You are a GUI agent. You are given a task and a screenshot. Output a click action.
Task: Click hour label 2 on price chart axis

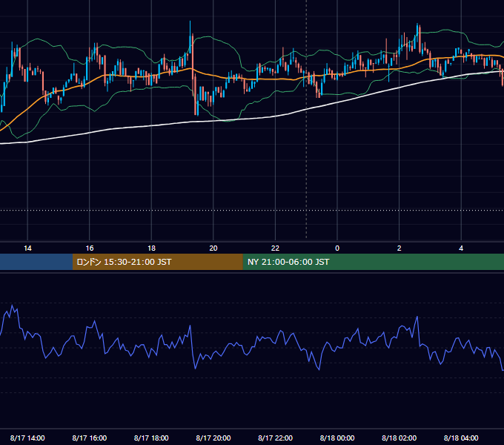pos(399,248)
